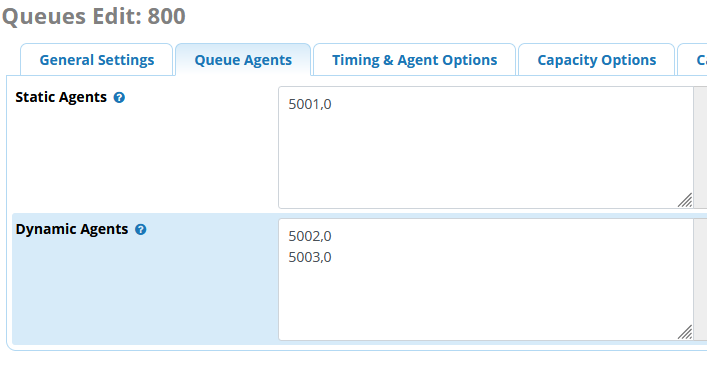Switch to the General Settings tab
The height and width of the screenshot is (377, 707).
pos(97,60)
